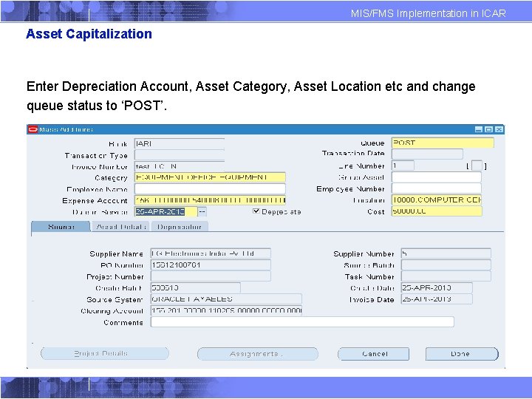Click the Source System field
This screenshot has width=532, height=399.
click(226, 299)
